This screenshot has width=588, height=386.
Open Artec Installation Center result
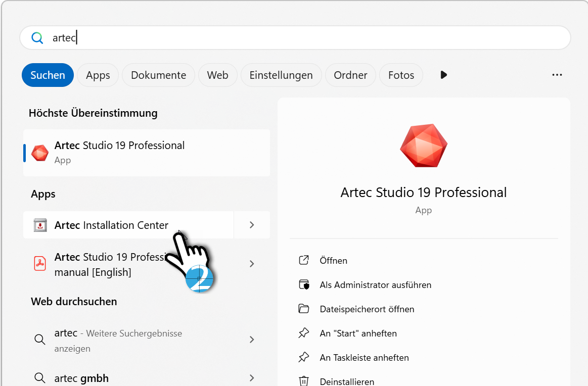(x=128, y=225)
